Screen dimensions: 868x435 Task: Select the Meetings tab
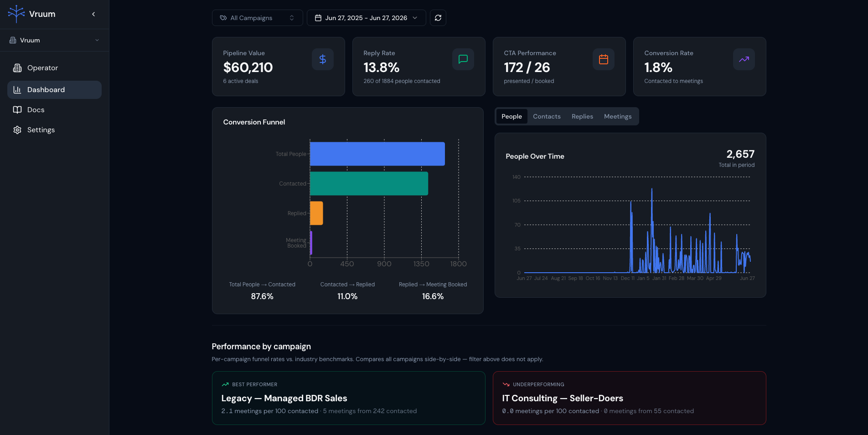point(618,116)
